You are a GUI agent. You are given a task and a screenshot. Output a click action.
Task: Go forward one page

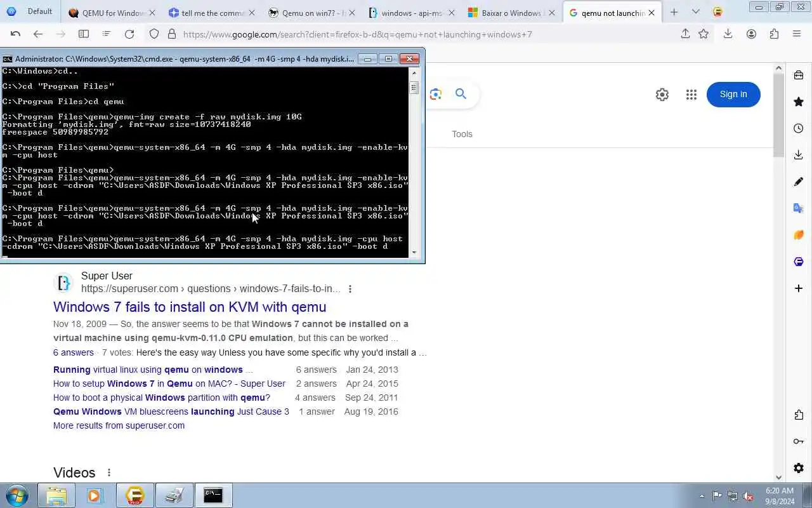click(60, 34)
